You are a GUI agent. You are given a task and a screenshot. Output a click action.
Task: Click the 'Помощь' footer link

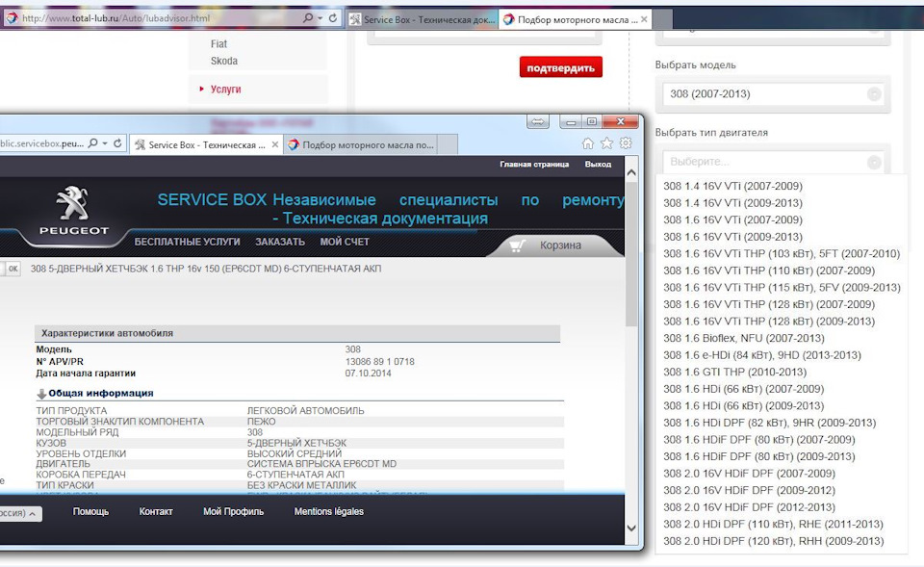coord(90,511)
